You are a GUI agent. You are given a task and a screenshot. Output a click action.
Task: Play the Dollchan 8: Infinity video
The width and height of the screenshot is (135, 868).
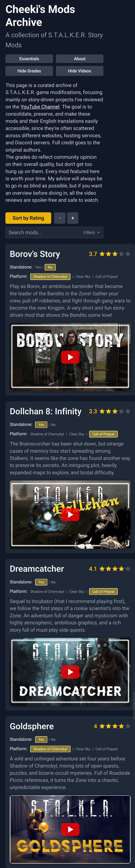[x=70, y=515]
